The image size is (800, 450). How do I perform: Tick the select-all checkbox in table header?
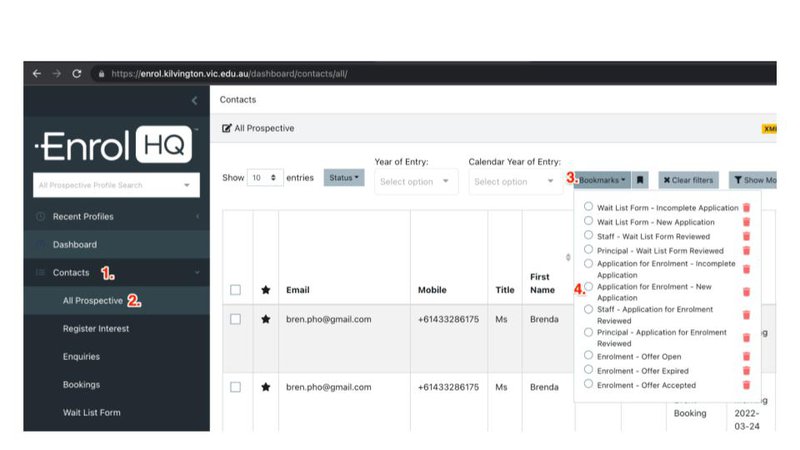coord(236,290)
